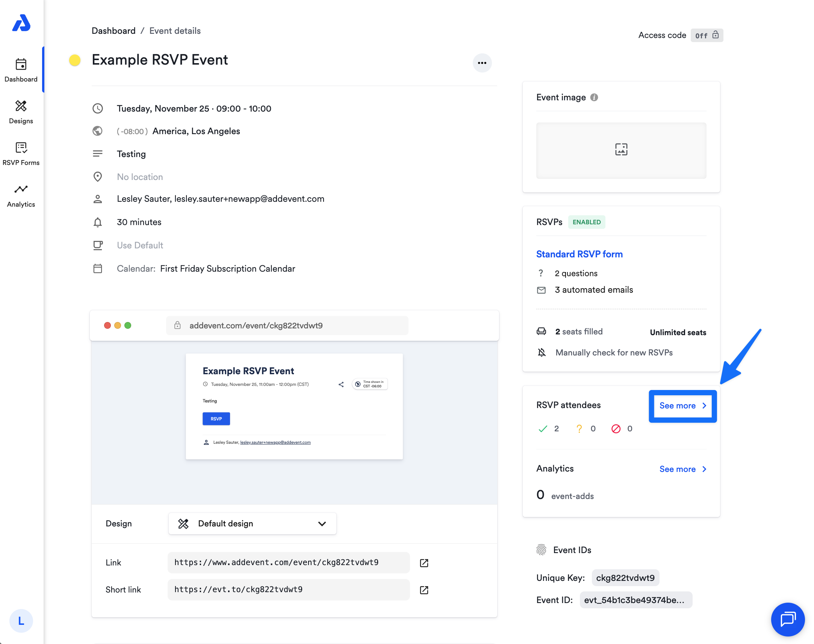Toggle the Access code Off switch
This screenshot has height=644, width=814.
[706, 35]
